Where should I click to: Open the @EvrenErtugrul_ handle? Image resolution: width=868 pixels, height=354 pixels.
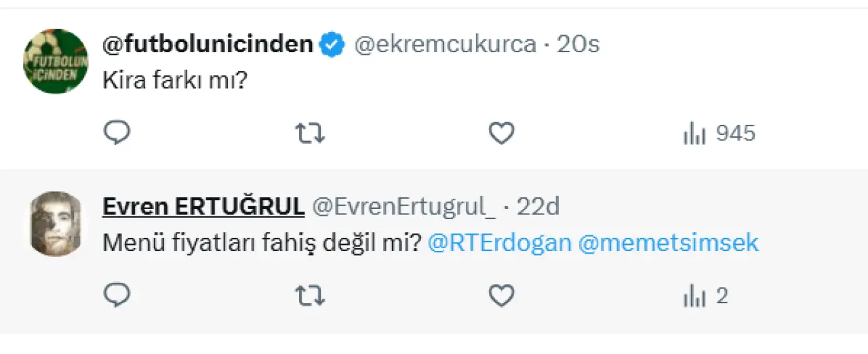403,207
